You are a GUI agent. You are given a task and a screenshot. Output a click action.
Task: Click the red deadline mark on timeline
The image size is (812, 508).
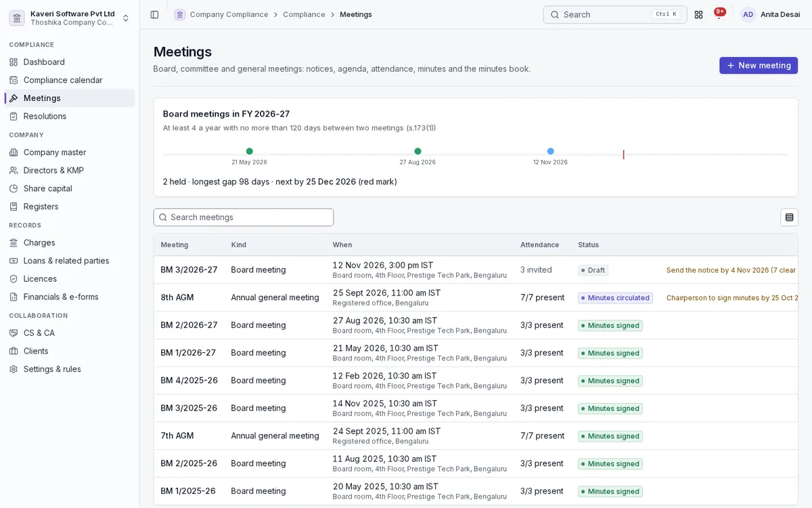(x=623, y=154)
